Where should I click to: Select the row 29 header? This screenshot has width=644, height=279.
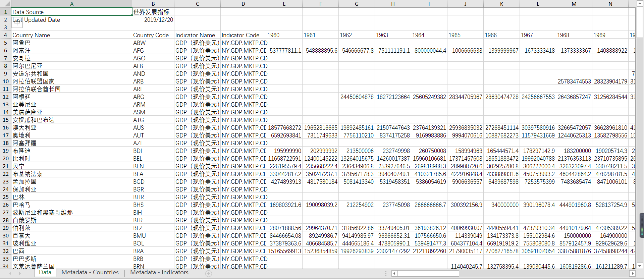coord(6,228)
